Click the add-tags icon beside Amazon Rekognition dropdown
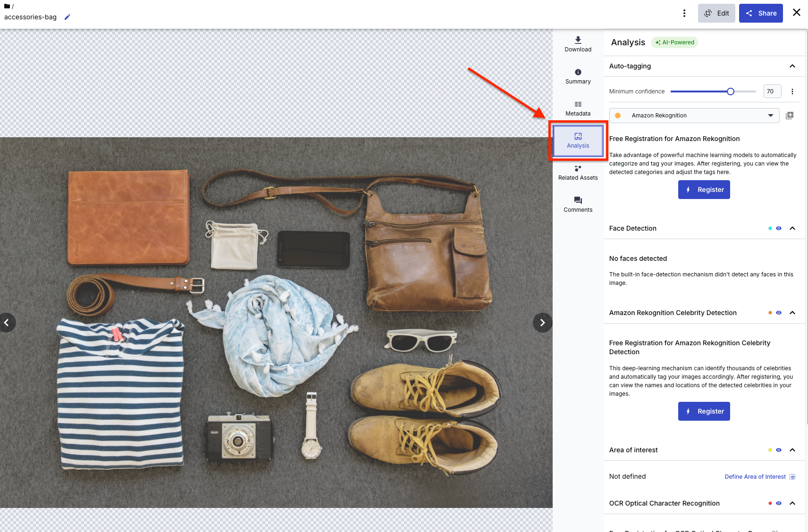The image size is (808, 532). tap(790, 116)
